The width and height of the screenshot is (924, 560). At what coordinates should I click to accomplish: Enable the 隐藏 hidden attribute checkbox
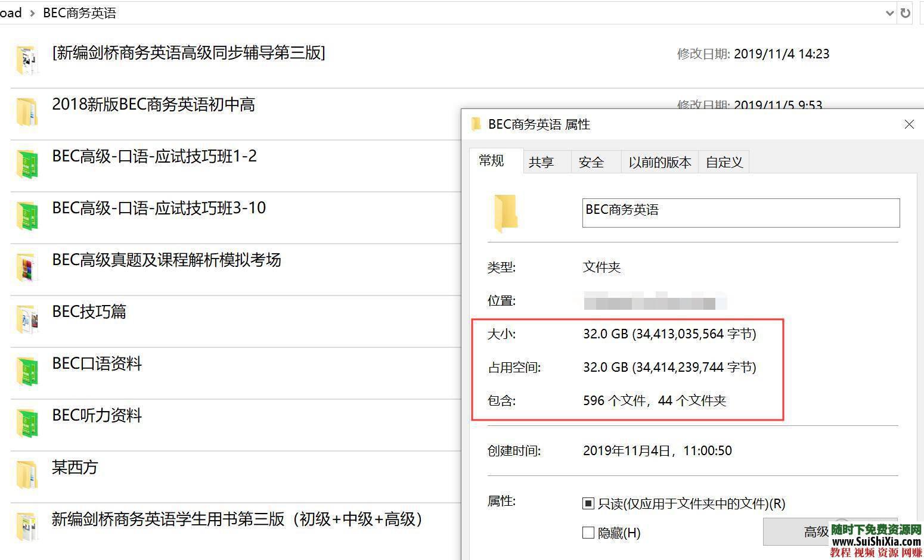(x=588, y=533)
